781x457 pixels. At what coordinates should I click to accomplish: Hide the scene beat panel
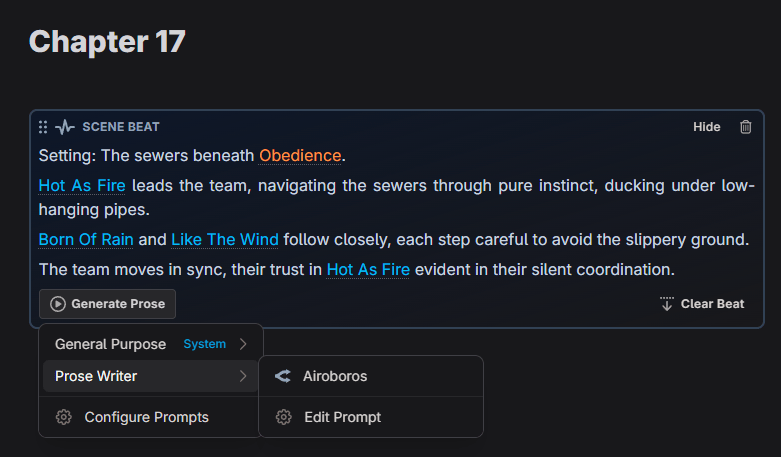707,127
